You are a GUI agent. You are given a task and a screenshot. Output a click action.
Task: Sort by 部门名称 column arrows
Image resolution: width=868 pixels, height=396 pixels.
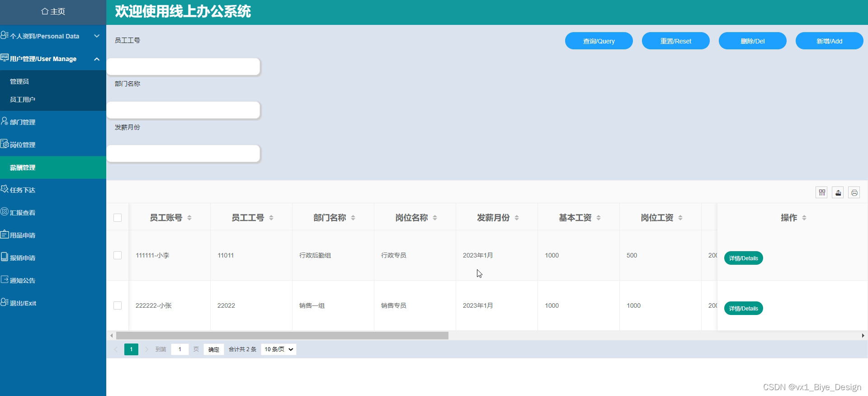(x=353, y=218)
